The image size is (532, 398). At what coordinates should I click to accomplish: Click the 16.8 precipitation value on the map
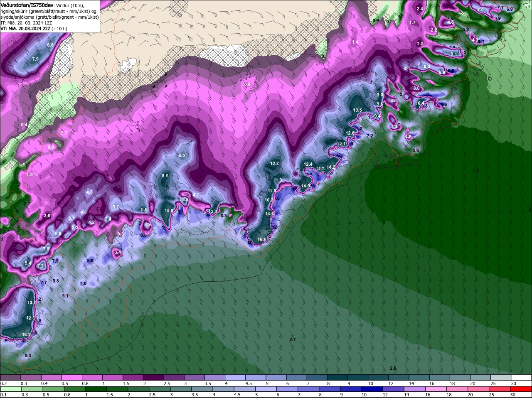(x=26, y=334)
